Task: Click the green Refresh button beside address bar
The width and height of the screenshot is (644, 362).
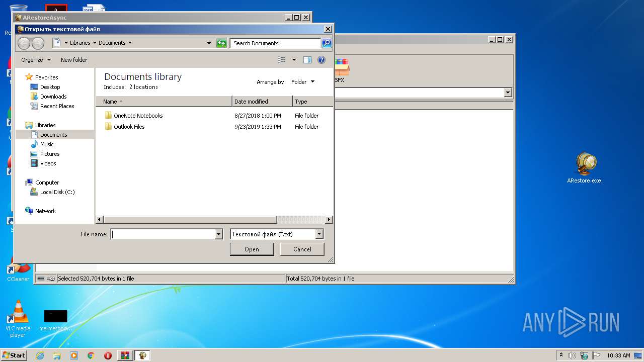Action: [x=221, y=43]
